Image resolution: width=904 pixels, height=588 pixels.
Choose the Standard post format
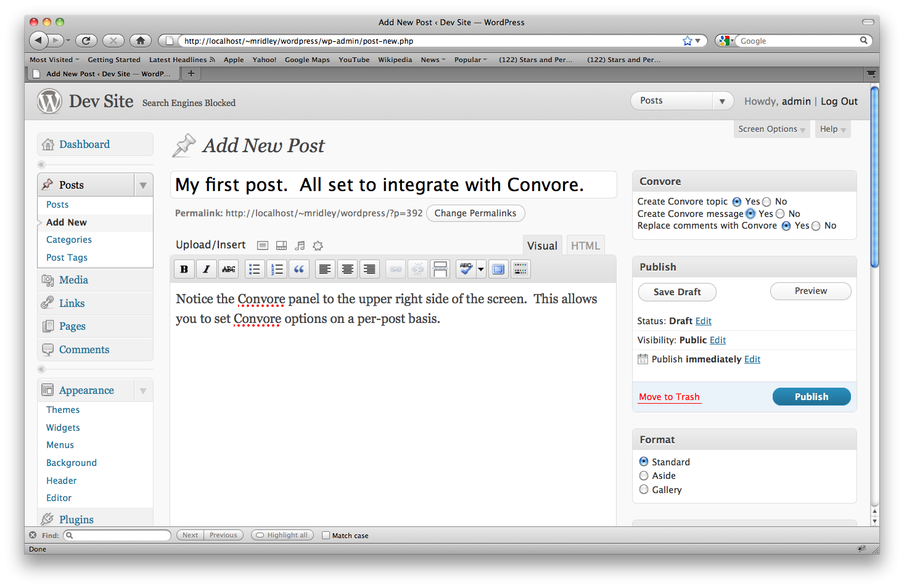tap(644, 462)
